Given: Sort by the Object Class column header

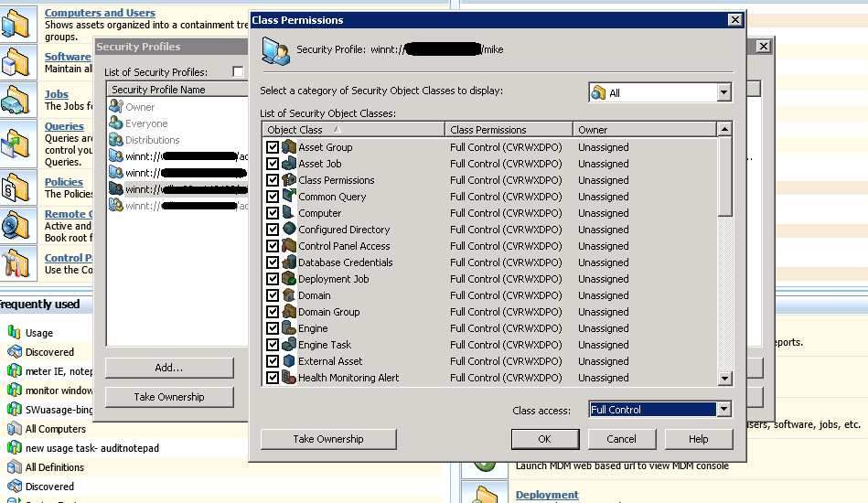Looking at the screenshot, I should coord(352,130).
